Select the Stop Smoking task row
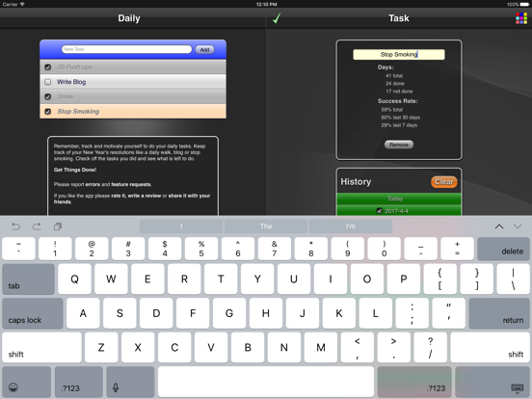Screen dimensions: 532x399 tap(133, 111)
